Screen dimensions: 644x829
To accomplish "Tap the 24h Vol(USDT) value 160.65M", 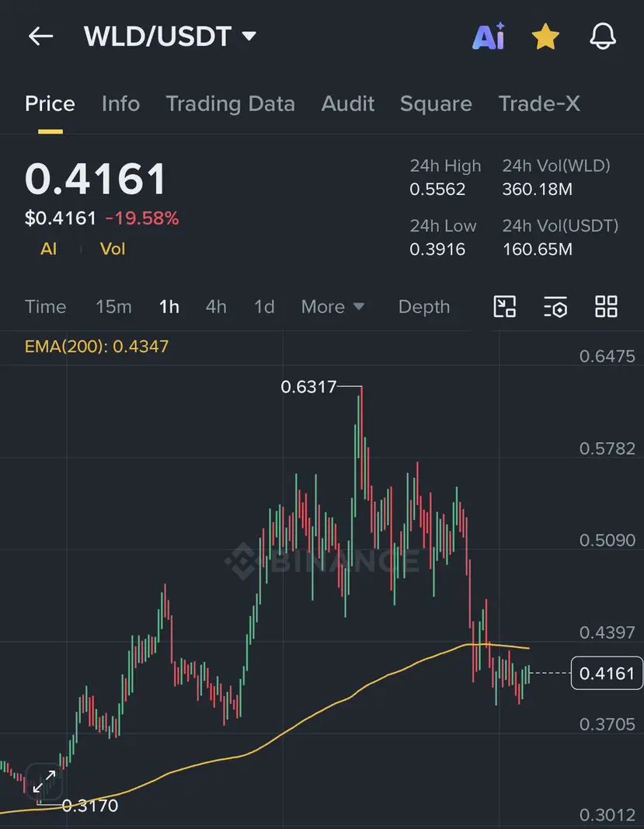I will tap(538, 249).
